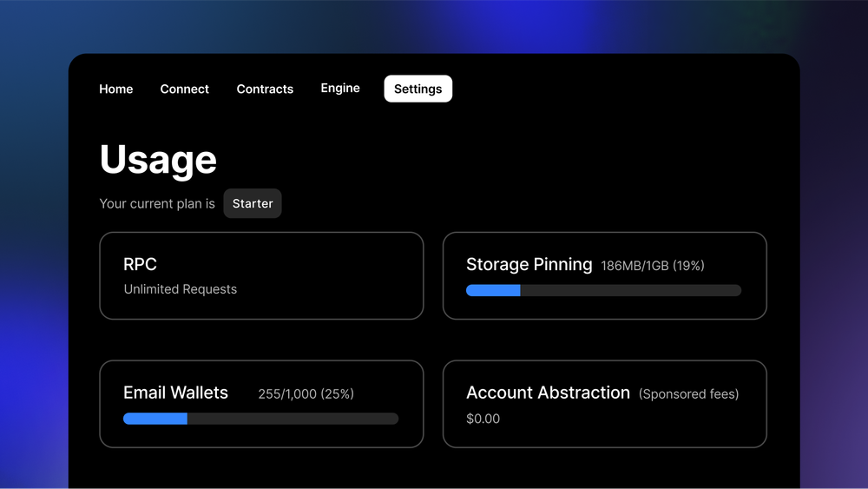The image size is (868, 489).
Task: Click the Usage page heading
Action: [158, 160]
